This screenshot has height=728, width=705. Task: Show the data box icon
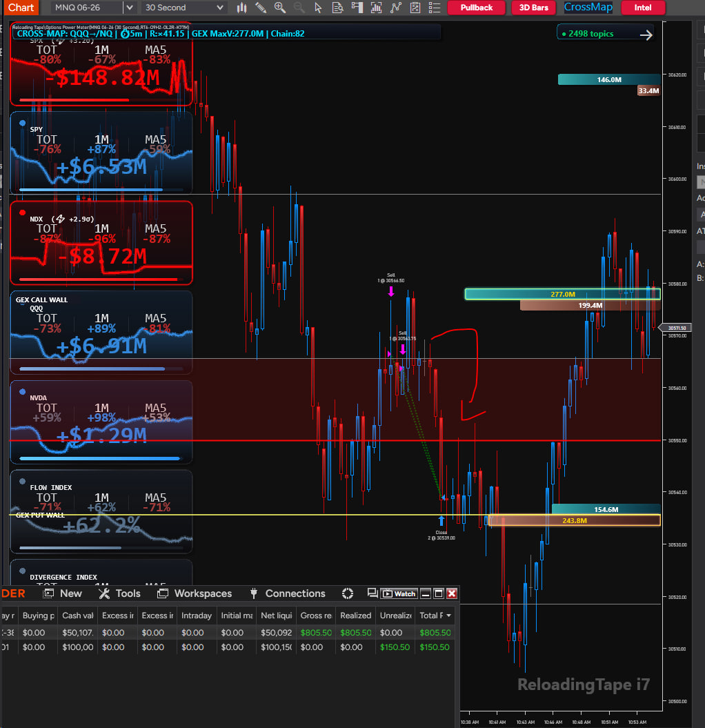[x=337, y=8]
